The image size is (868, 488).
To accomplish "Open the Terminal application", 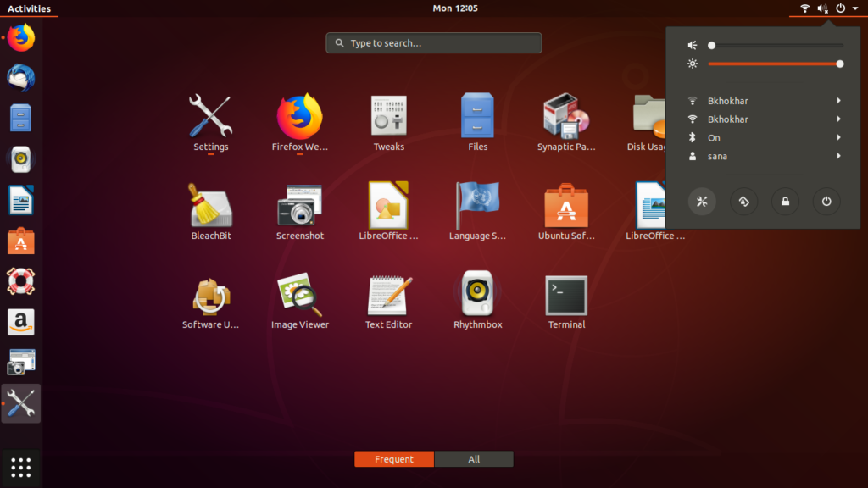I will tap(566, 294).
